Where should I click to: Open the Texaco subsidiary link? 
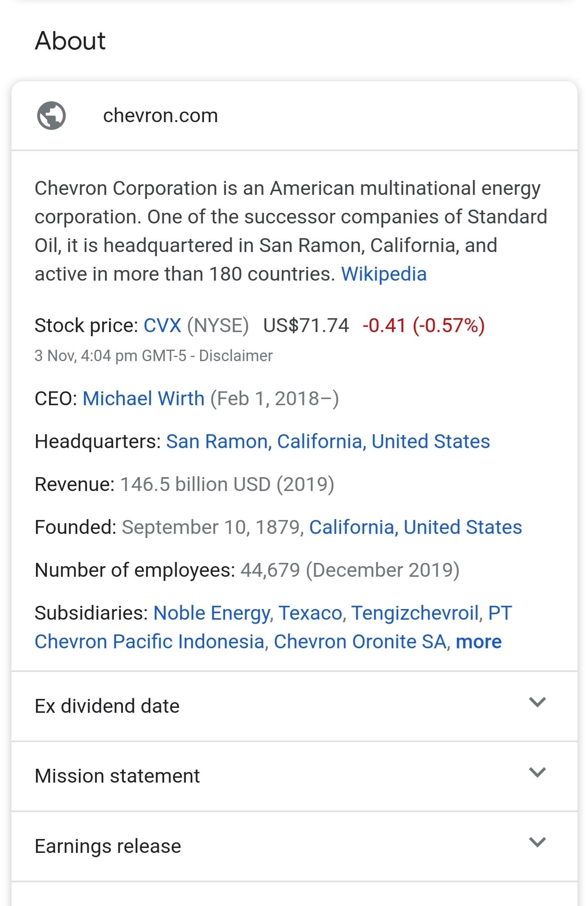pyautogui.click(x=311, y=613)
